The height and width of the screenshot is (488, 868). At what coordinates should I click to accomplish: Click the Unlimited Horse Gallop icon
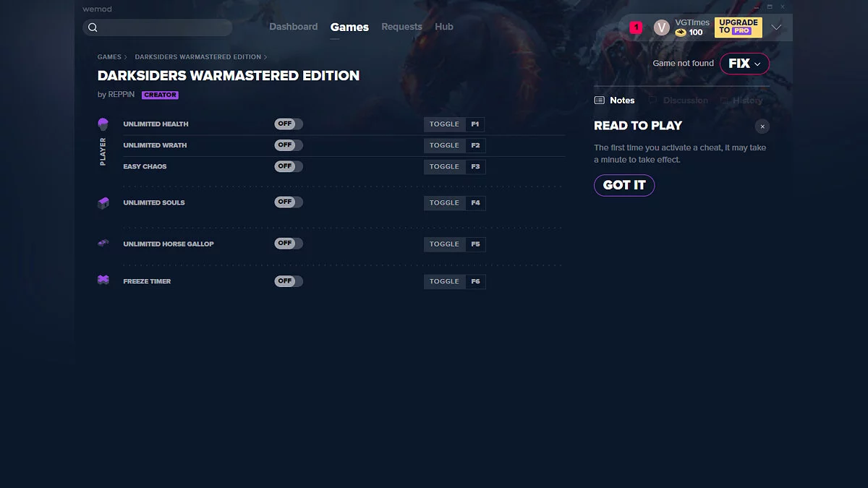[103, 244]
